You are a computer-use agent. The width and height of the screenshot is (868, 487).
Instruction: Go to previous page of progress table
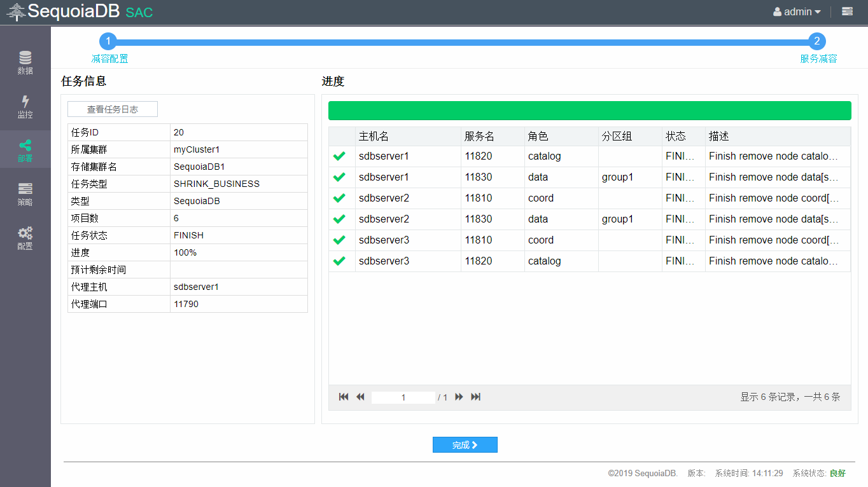pyautogui.click(x=360, y=397)
